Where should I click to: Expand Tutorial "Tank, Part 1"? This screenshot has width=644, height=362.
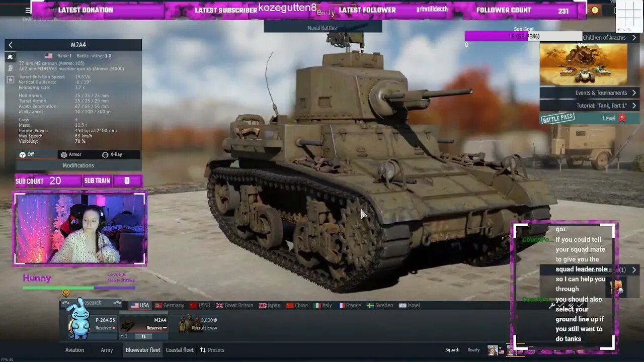[x=589, y=106]
